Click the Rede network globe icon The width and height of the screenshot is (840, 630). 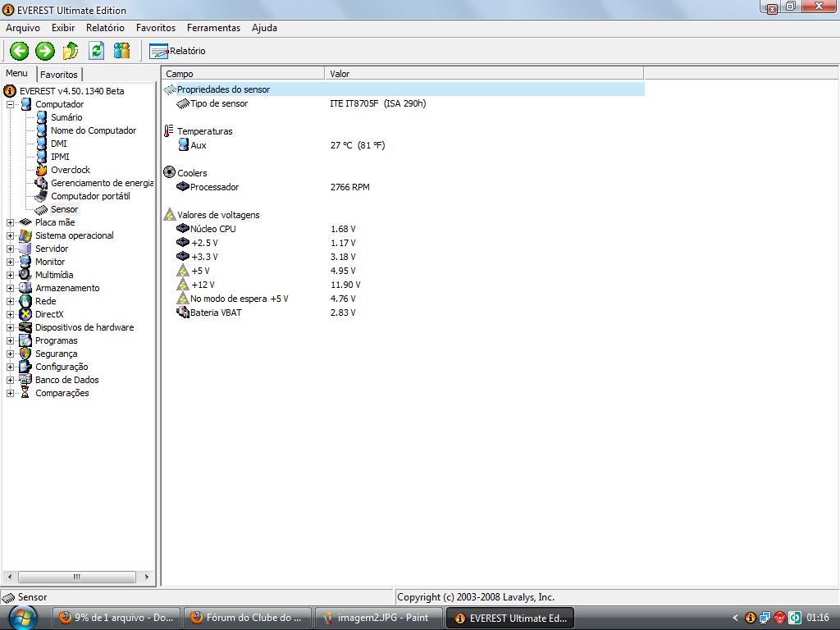(25, 301)
